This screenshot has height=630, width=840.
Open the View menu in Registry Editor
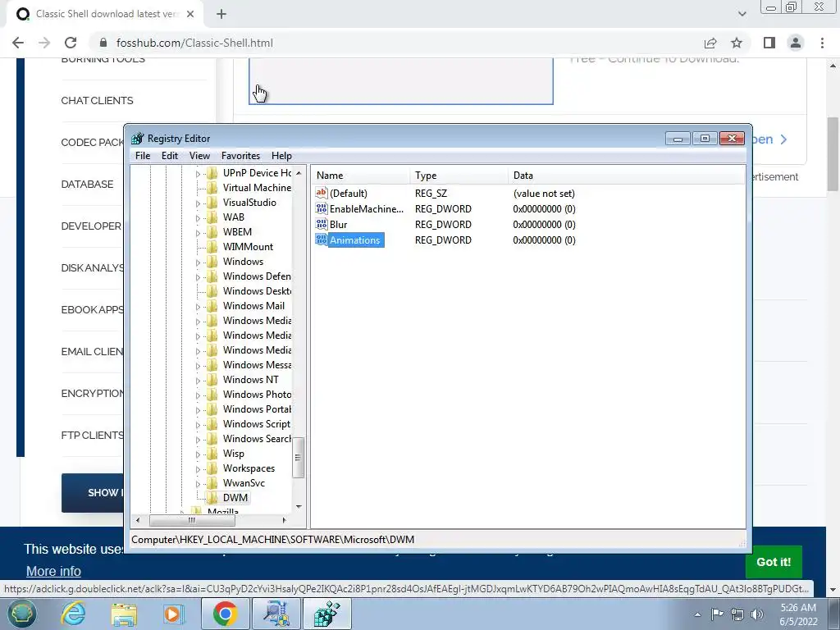click(x=199, y=155)
